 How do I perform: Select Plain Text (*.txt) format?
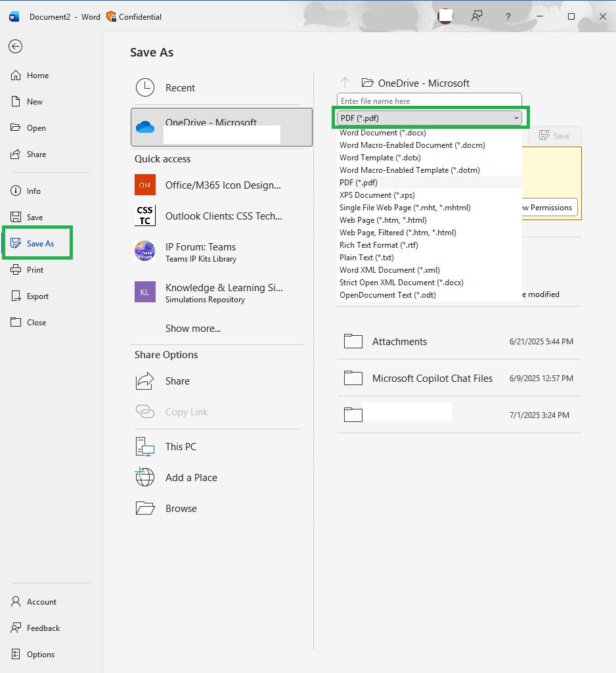429,257
